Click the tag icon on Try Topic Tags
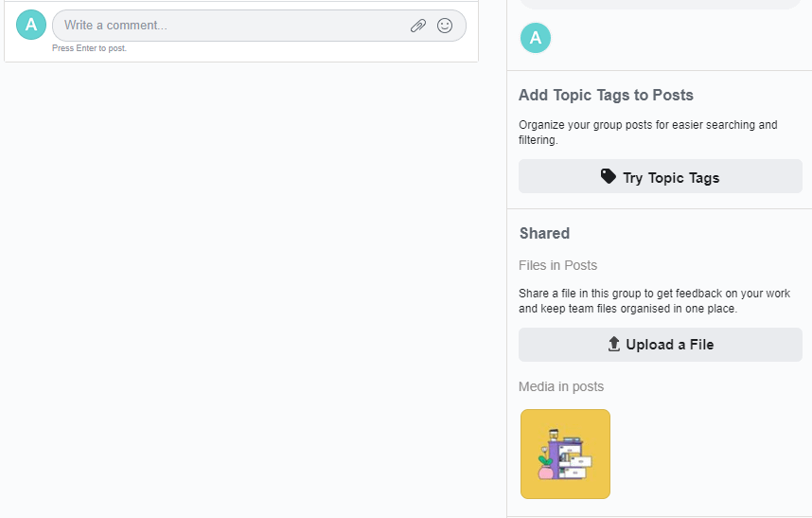812x518 pixels. (609, 177)
